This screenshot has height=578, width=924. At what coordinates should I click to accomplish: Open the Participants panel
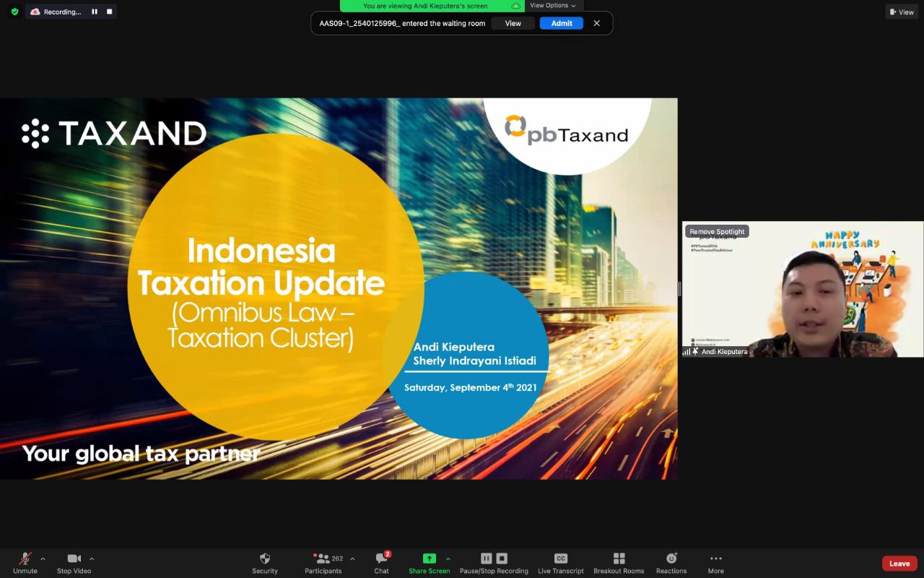click(x=323, y=563)
